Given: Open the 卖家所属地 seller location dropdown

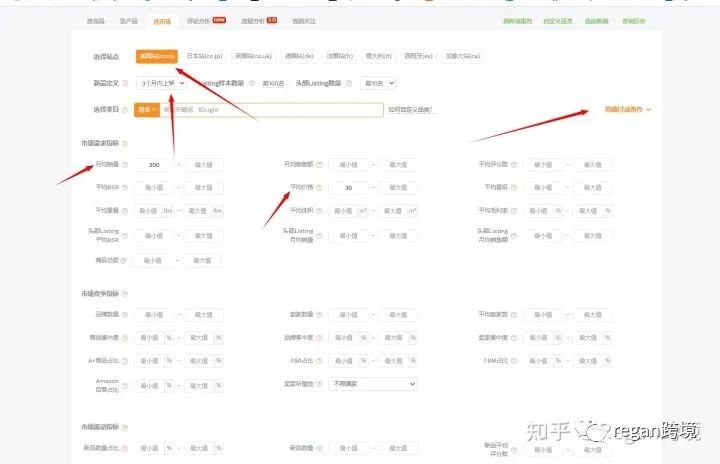Looking at the screenshot, I should pyautogui.click(x=373, y=384).
